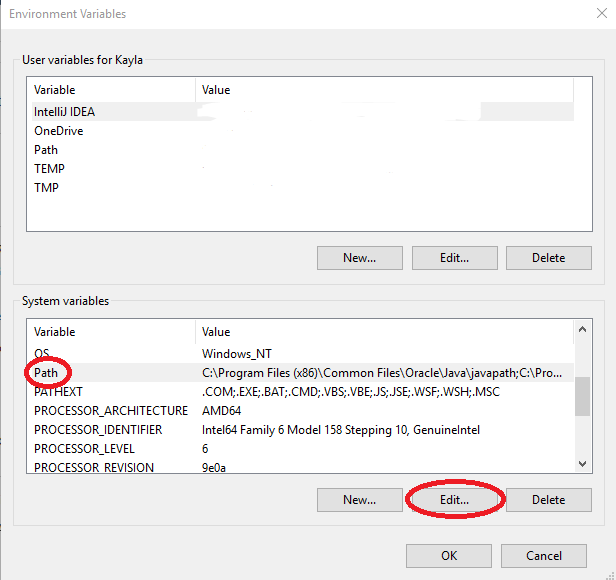This screenshot has width=616, height=580.
Task: Select PROCESSOR_ARCHITECTURE system variable
Action: click(110, 411)
